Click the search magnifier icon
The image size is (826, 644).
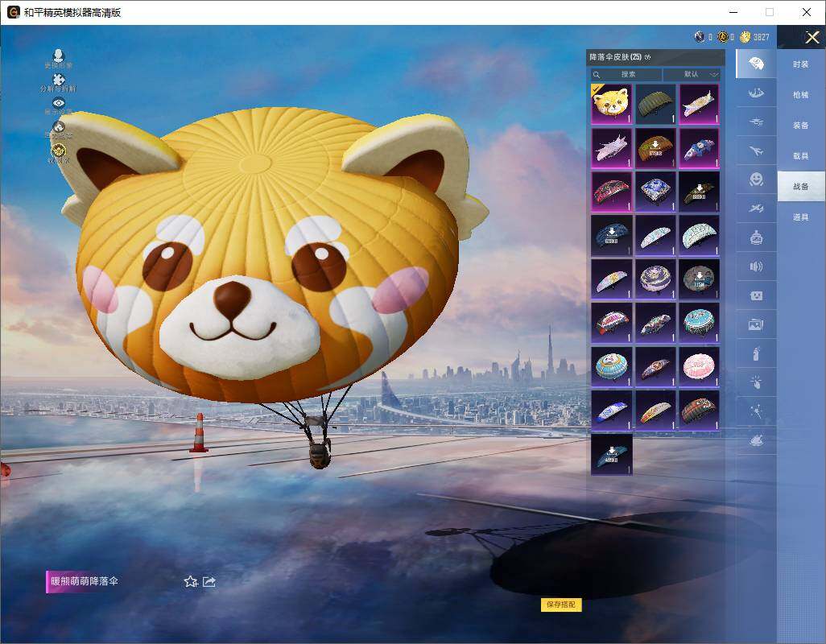pos(597,75)
